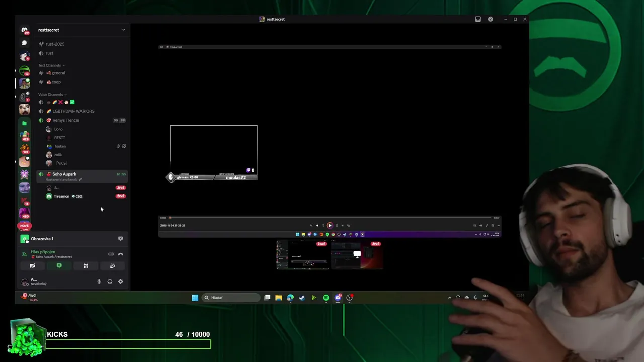
Task: Open Discord help icon in title bar
Action: (x=490, y=19)
